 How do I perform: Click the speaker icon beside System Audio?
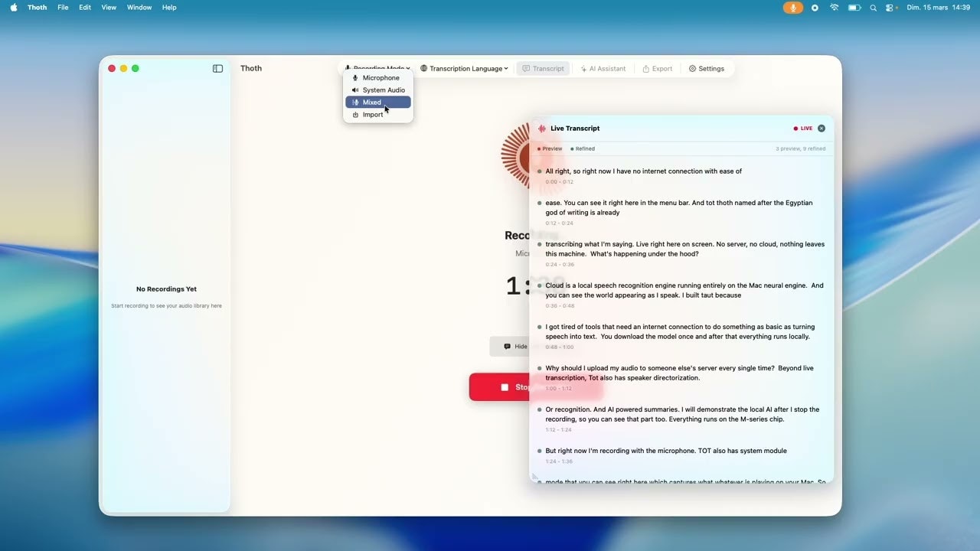(354, 90)
